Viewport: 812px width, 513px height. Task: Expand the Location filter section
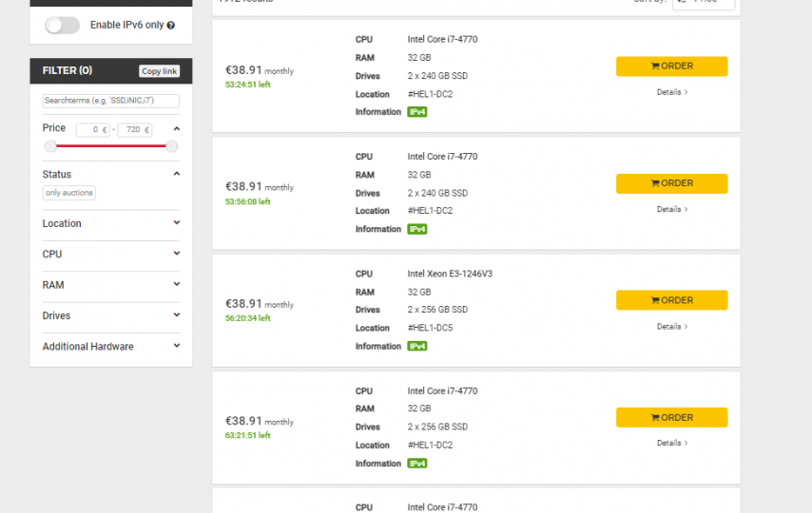coord(111,223)
